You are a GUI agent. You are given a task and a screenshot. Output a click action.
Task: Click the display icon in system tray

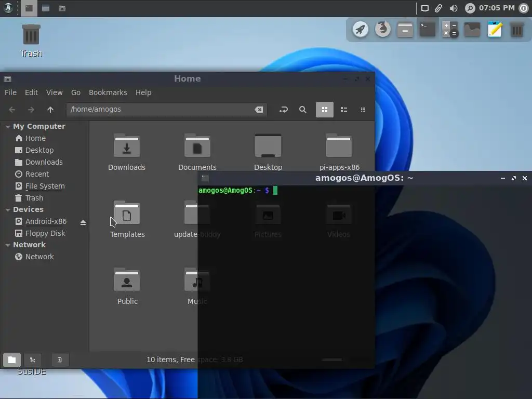click(425, 8)
